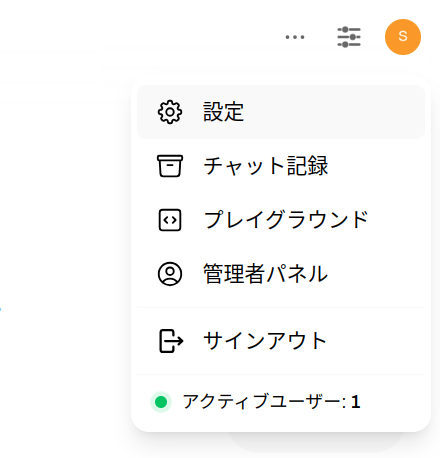This screenshot has width=440, height=458.
Task: Click the archive box icon for チャット記録
Action: pos(170,166)
